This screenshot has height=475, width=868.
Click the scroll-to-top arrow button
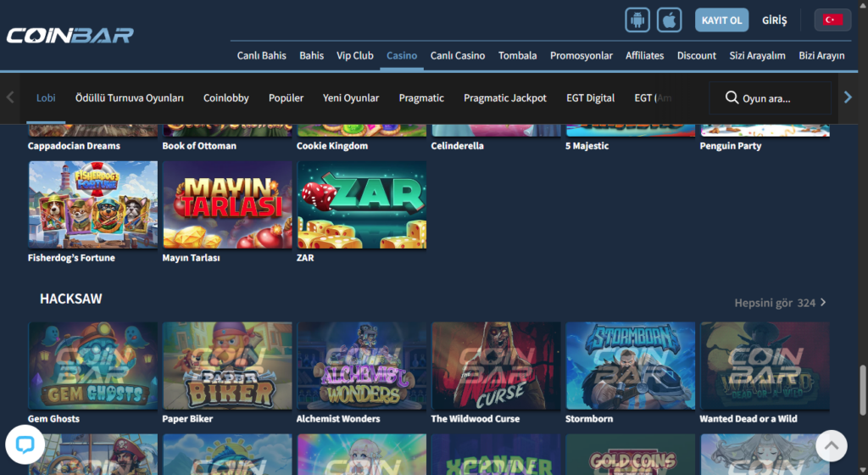(831, 445)
